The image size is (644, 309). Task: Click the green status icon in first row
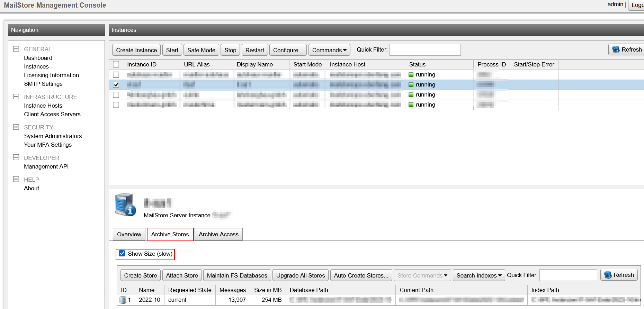point(411,75)
